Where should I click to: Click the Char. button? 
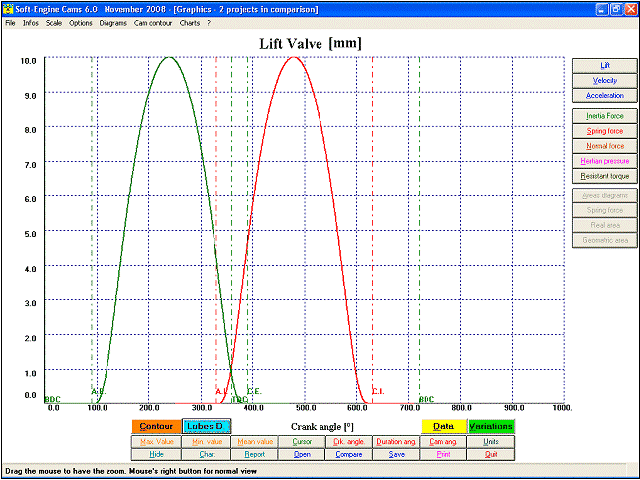coord(207,454)
